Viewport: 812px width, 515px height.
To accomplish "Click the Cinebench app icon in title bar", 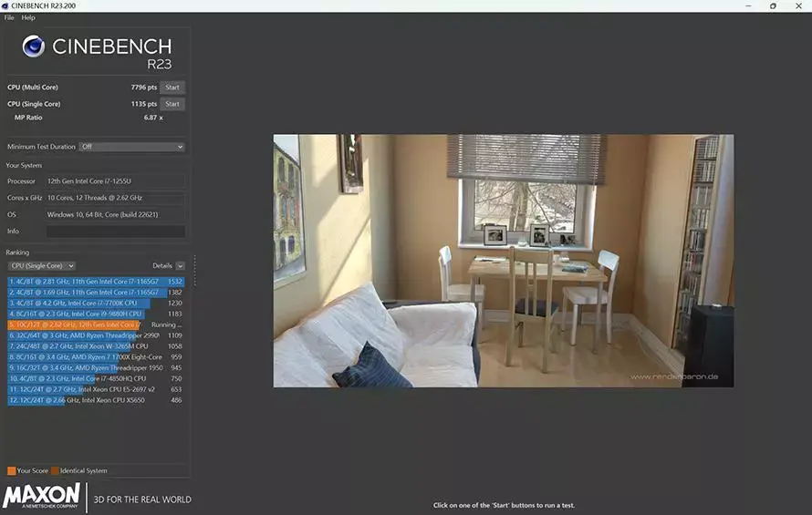I will (5, 5).
